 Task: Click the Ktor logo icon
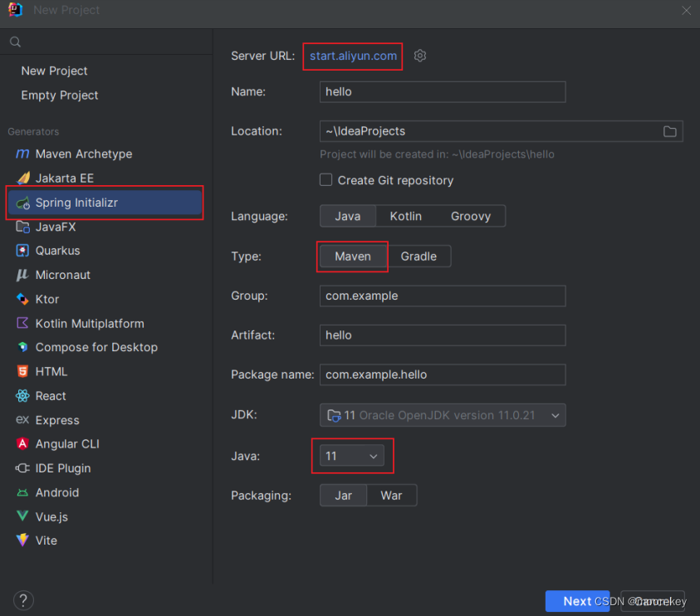(22, 299)
